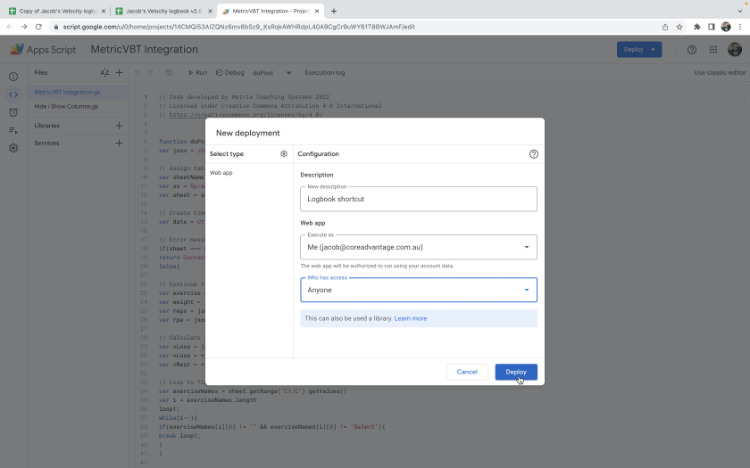The image size is (750, 468).
Task: Share this page from address bar
Action: pos(665,27)
